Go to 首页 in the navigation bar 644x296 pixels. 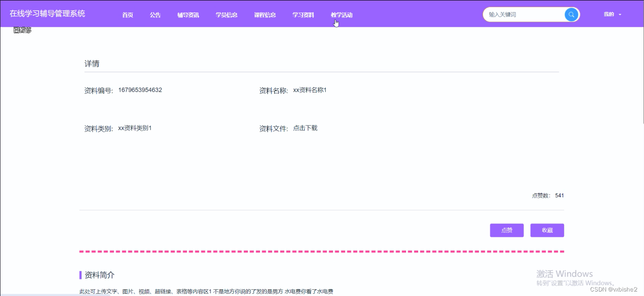(x=128, y=15)
